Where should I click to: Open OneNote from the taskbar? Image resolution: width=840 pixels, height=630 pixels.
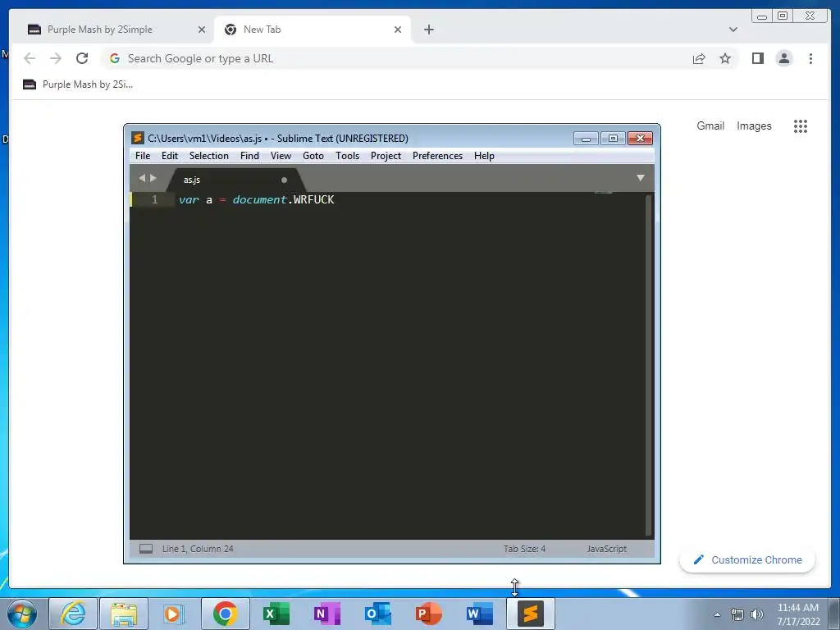pos(326,614)
